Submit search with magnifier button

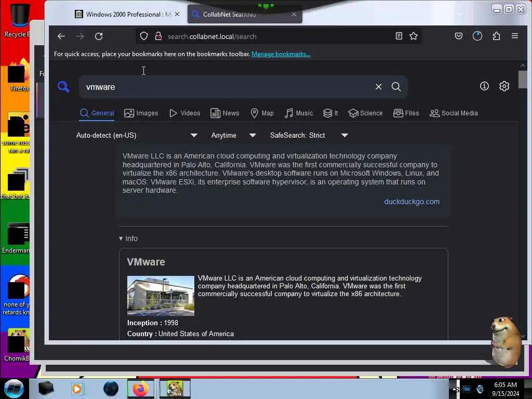(396, 87)
